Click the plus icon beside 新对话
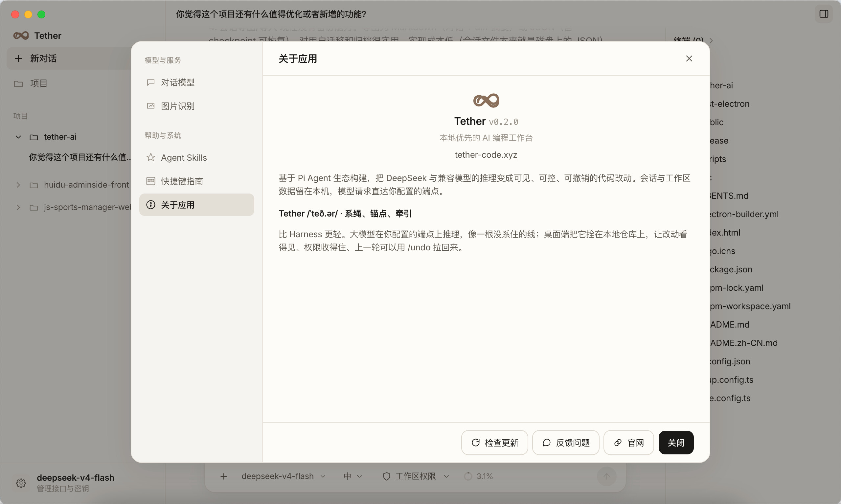The width and height of the screenshot is (841, 504). click(18, 58)
